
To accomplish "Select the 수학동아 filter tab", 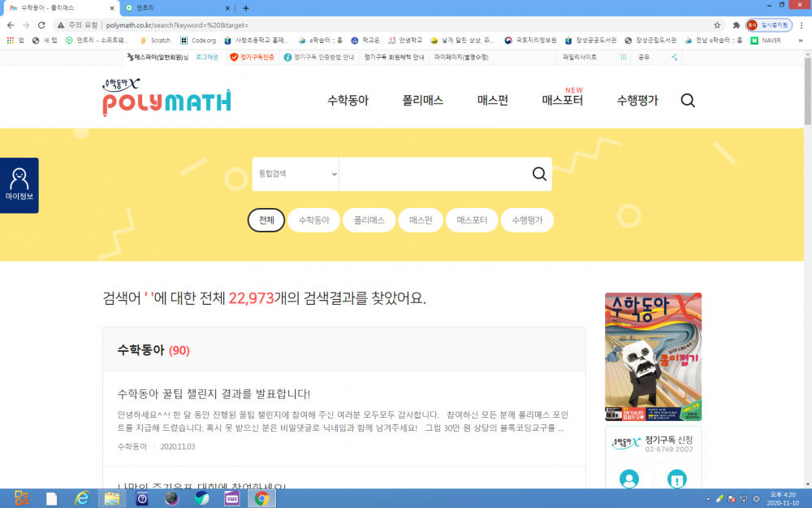I will [313, 219].
